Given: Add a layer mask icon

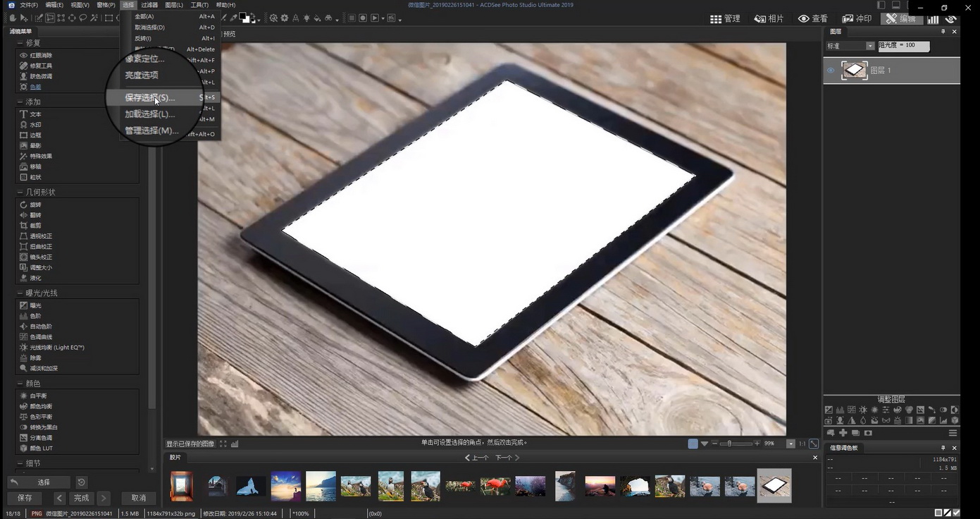Looking at the screenshot, I should click(868, 433).
